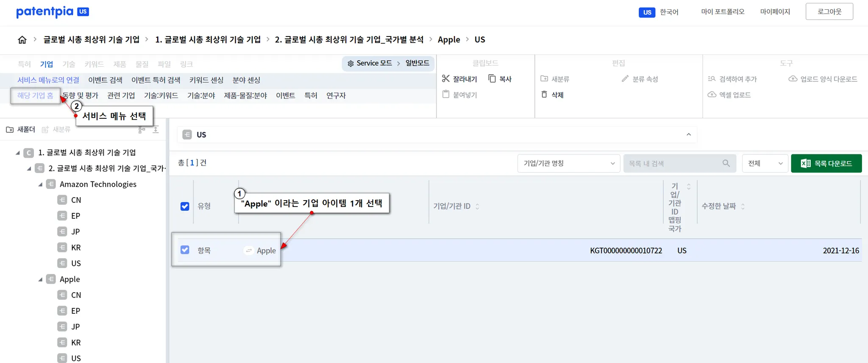This screenshot has width=868, height=363.
Task: Switch to the 기업 tab
Action: pyautogui.click(x=47, y=64)
